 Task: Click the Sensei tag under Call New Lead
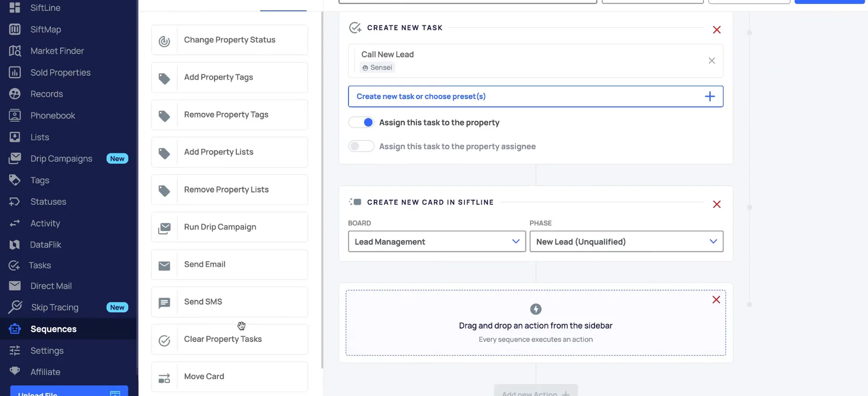377,67
